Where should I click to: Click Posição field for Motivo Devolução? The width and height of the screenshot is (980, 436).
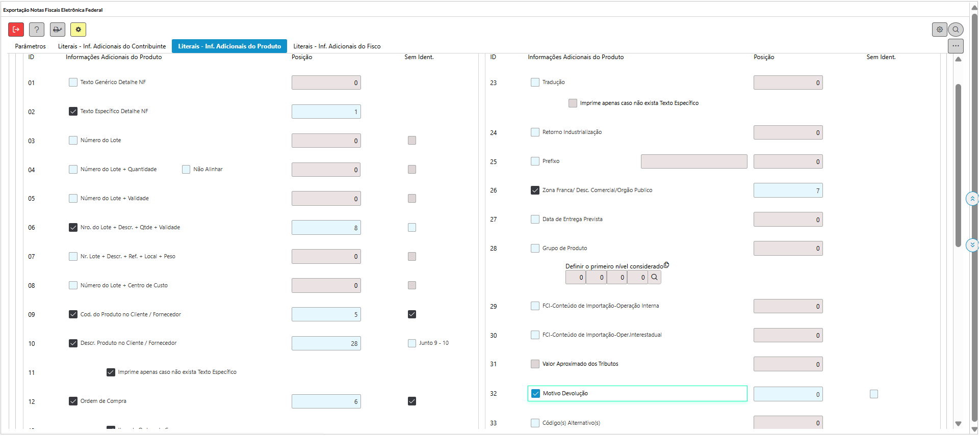(x=788, y=394)
